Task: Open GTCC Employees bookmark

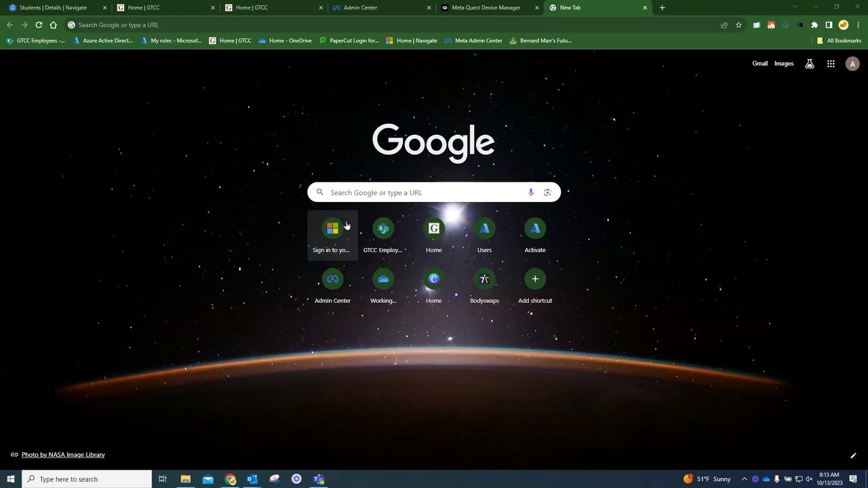Action: click(x=36, y=41)
